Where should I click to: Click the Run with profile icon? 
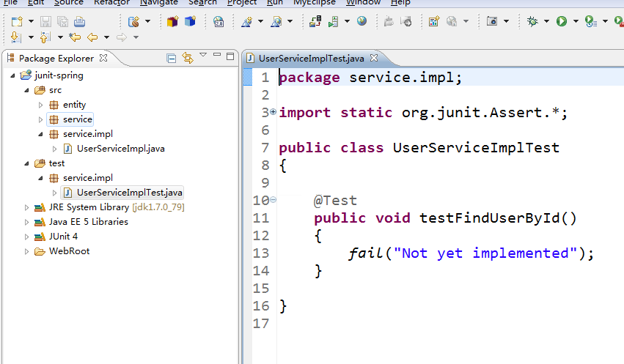[x=591, y=21]
